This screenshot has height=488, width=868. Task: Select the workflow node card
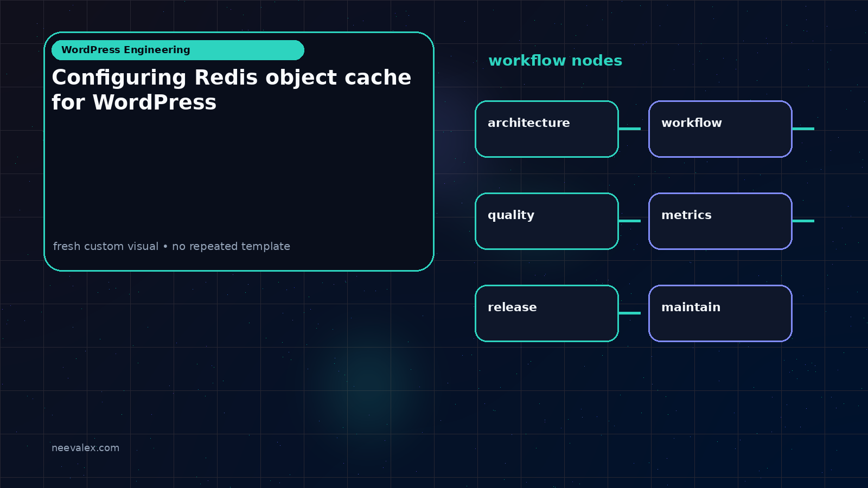coord(720,129)
